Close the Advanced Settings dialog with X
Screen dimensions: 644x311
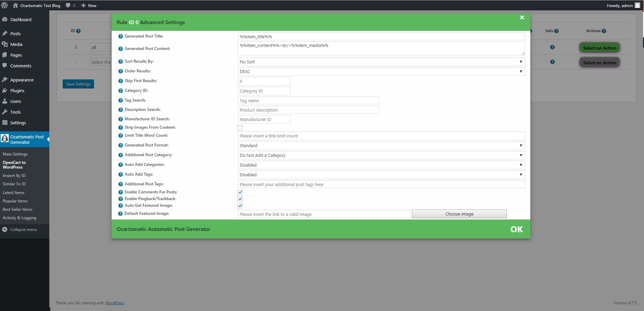click(522, 17)
